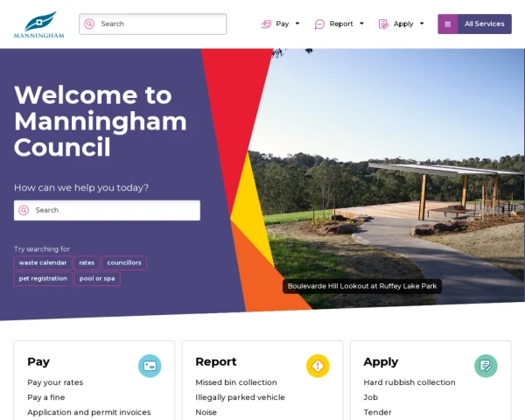Viewport: 525px width, 420px height.
Task: Click the Apply document icon in navigation
Action: click(383, 24)
